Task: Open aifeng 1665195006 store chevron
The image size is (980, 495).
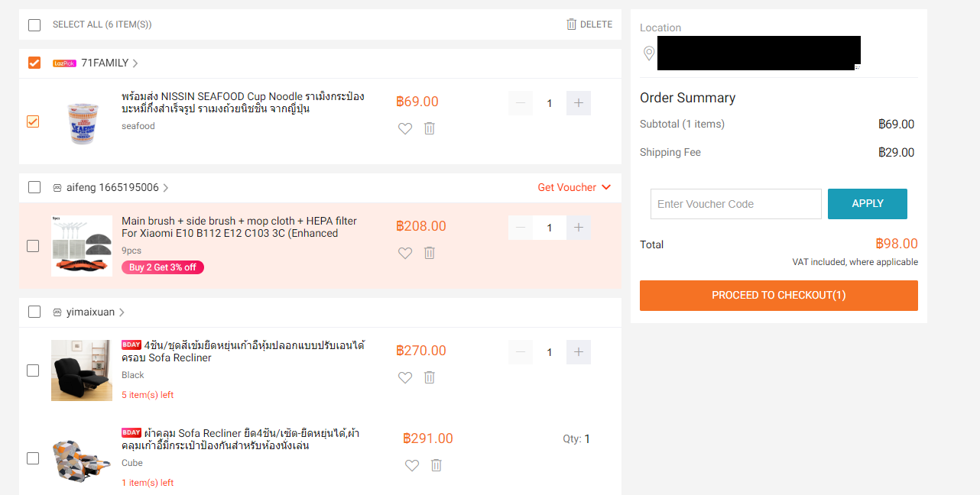Action: (166, 188)
